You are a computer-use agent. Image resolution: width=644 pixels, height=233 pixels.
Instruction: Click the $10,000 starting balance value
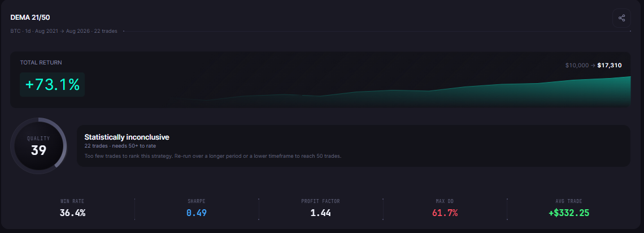577,66
